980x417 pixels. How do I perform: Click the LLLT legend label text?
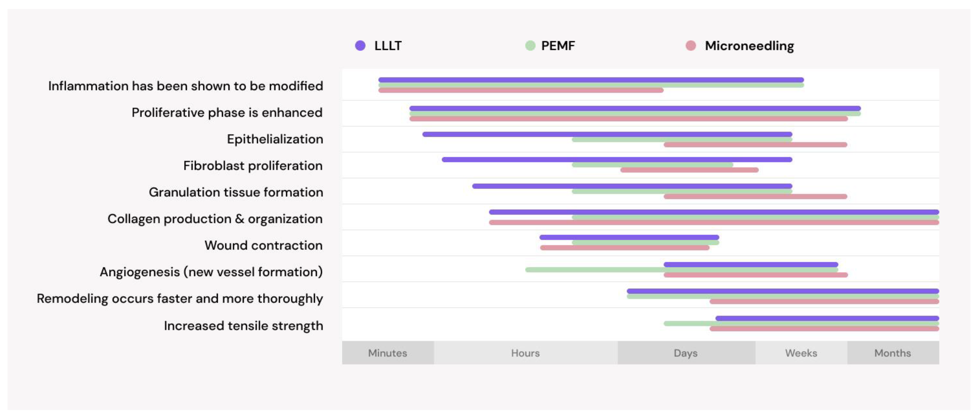388,46
